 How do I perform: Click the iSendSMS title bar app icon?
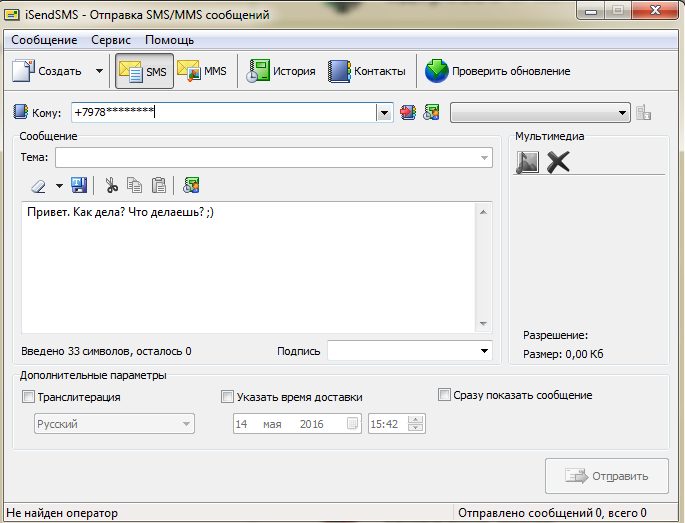[12, 14]
